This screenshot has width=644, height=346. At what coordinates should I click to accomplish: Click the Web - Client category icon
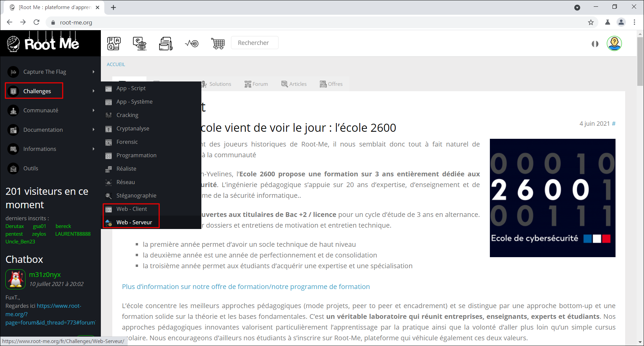[109, 209]
